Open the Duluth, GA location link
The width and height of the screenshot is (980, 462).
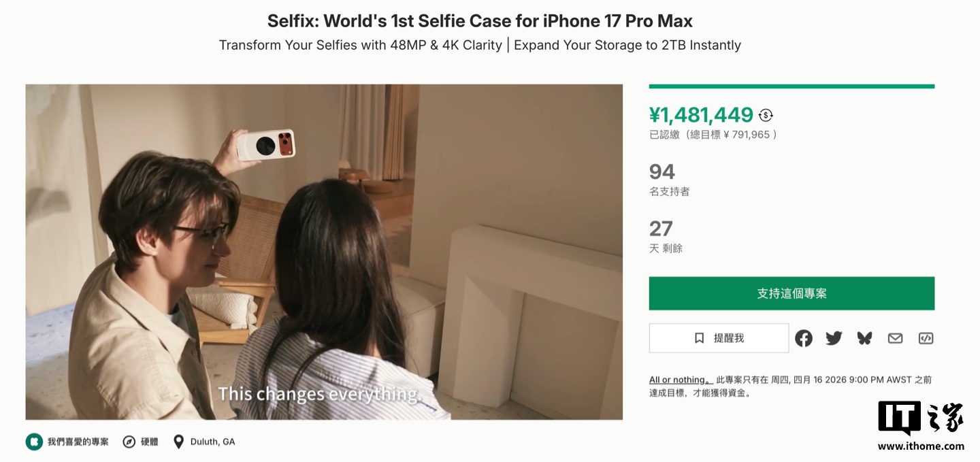coord(212,442)
